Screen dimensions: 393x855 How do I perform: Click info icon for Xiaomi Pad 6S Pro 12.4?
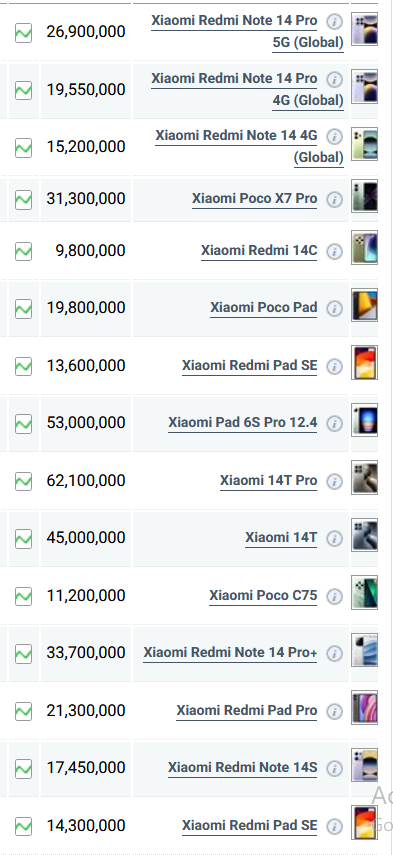(x=335, y=424)
